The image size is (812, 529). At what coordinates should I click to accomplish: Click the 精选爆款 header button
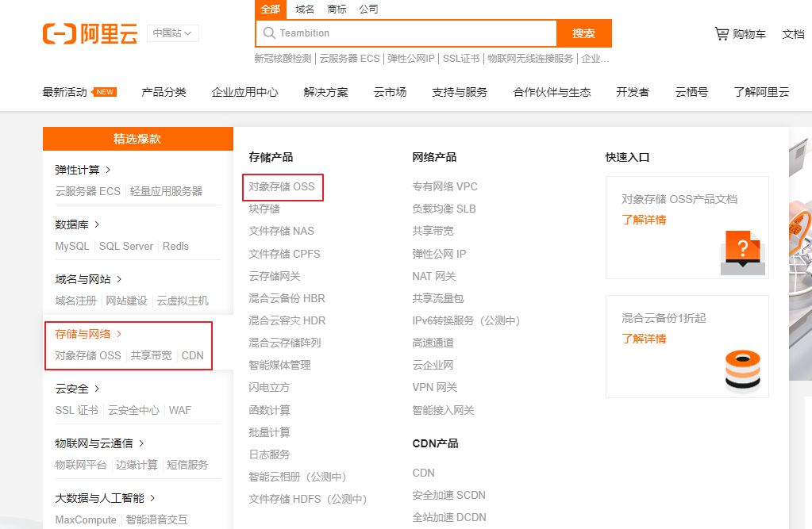pyautogui.click(x=138, y=139)
